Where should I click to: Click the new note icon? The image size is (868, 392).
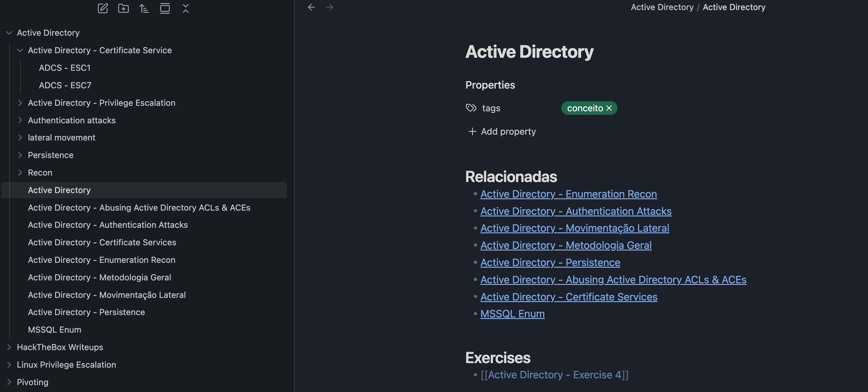tap(102, 8)
